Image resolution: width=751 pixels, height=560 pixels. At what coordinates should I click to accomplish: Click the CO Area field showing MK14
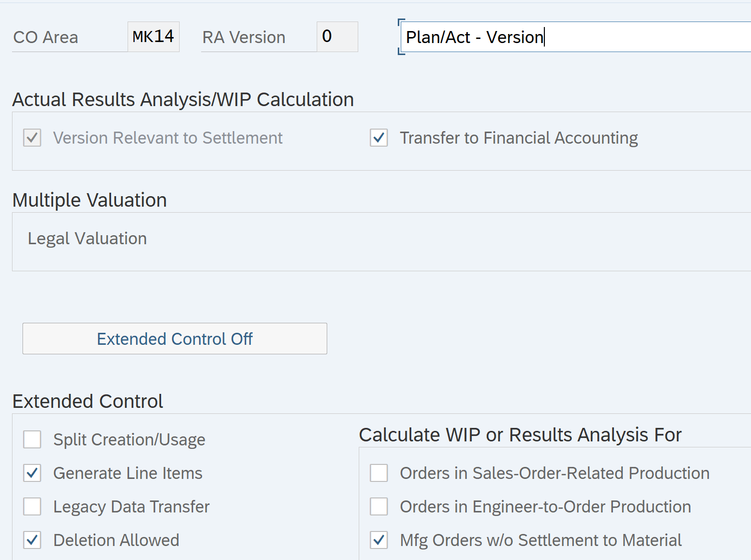153,37
